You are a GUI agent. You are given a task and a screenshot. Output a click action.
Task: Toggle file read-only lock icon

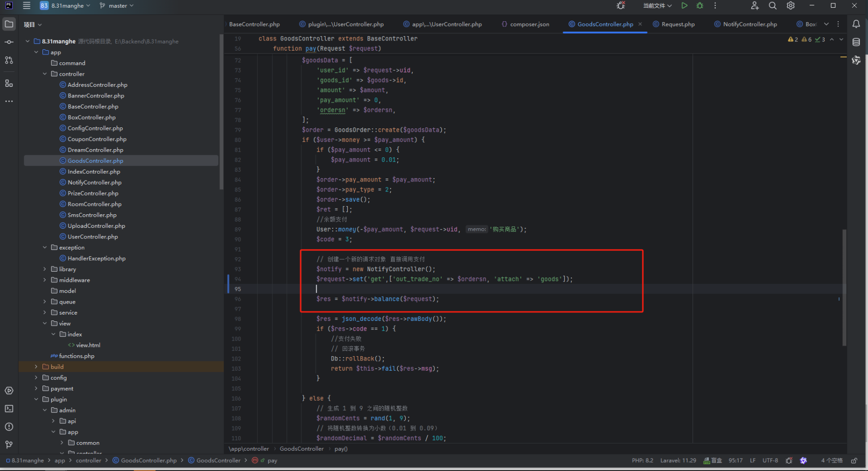(x=854, y=460)
